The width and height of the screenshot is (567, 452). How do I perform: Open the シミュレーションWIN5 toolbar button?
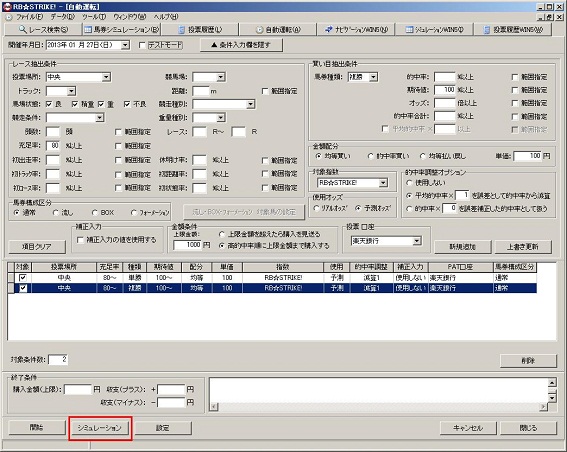(434, 30)
